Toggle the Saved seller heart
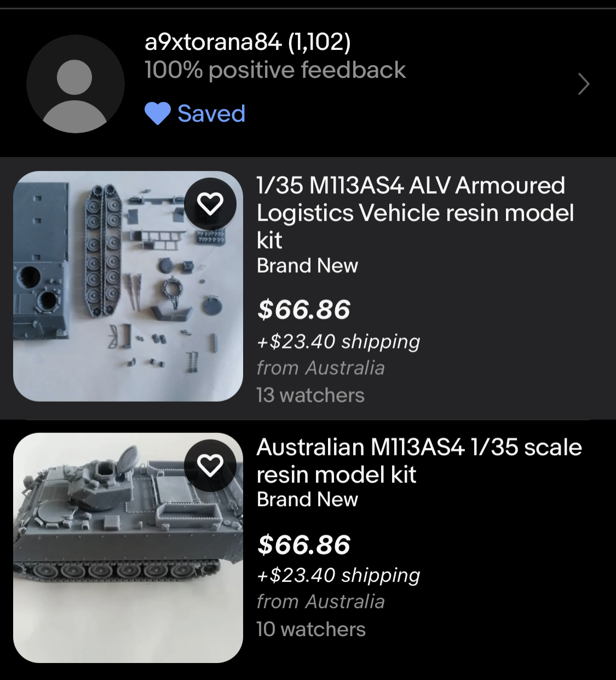This screenshot has height=680, width=616. [158, 114]
